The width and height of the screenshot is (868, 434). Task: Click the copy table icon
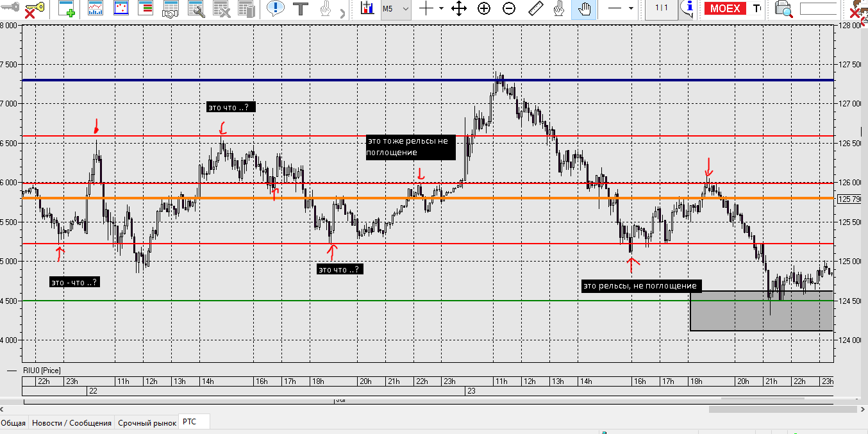246,9
